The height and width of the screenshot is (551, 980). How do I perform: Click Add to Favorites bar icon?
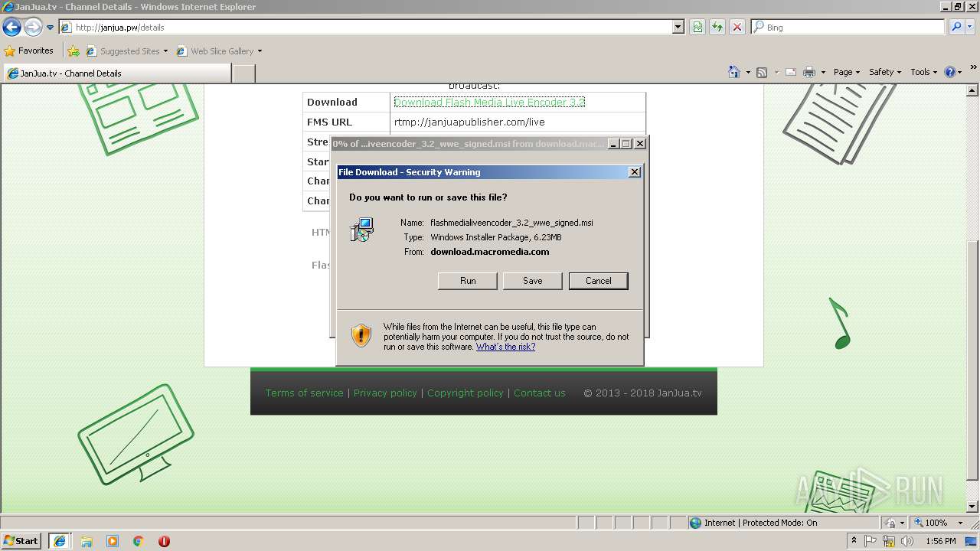73,51
